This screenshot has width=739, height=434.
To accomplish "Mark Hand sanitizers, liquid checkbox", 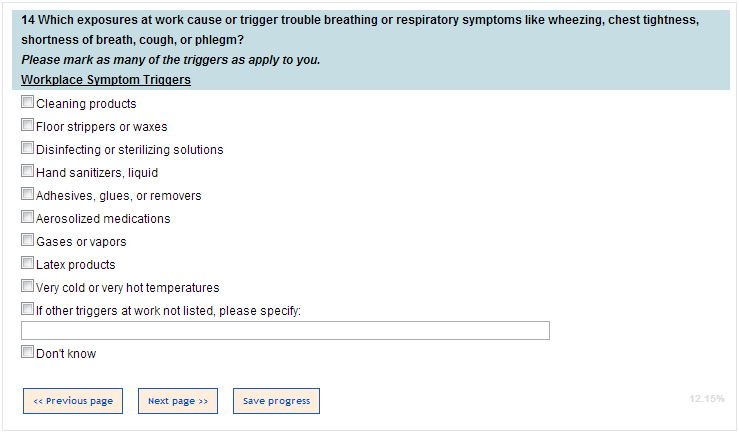I will point(27,172).
